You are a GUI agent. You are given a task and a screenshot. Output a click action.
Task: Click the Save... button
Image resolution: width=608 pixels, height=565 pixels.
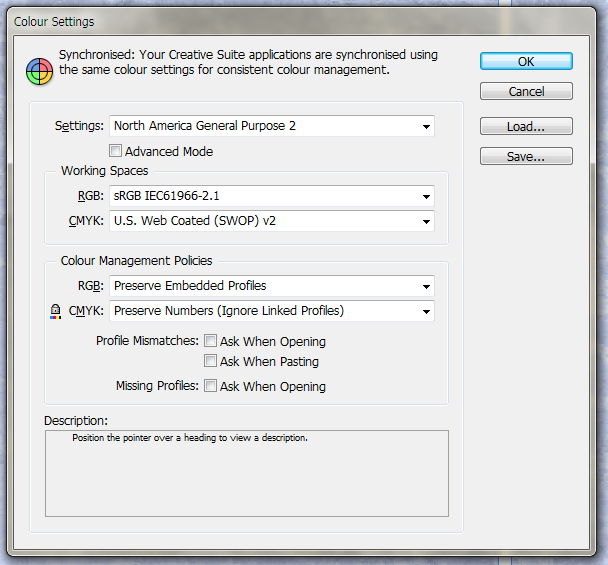(526, 156)
